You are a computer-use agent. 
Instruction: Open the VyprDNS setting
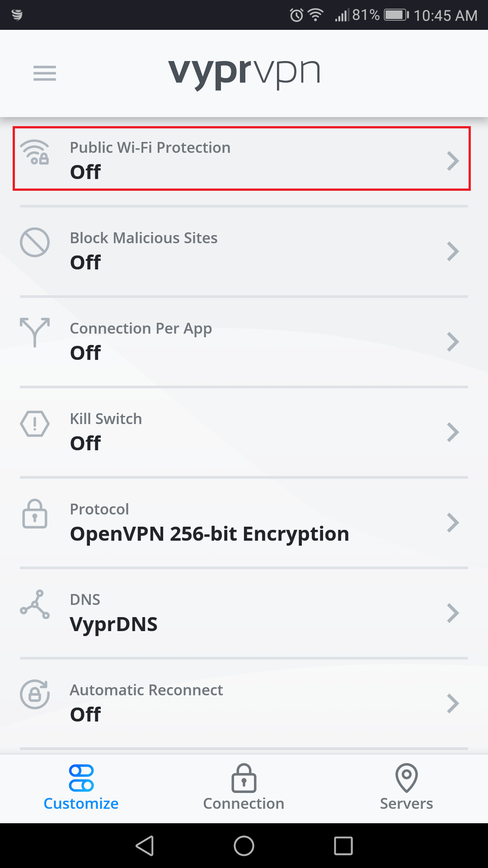tap(113, 624)
